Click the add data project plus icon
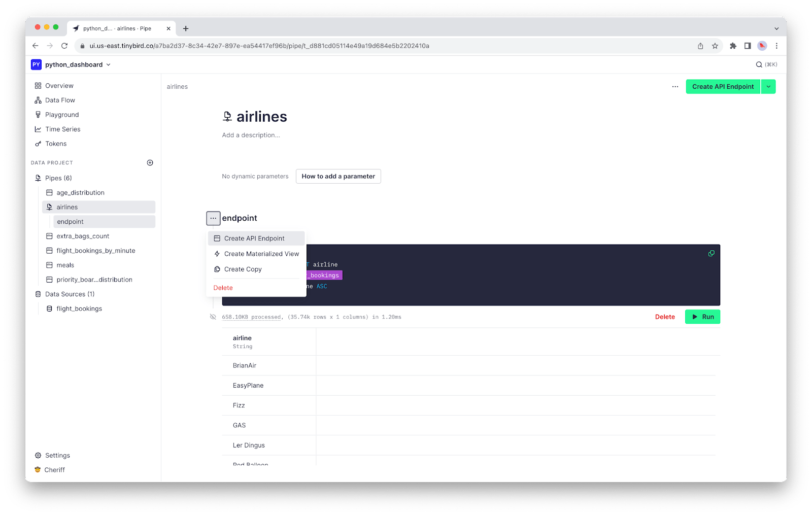This screenshot has height=515, width=812. 150,163
